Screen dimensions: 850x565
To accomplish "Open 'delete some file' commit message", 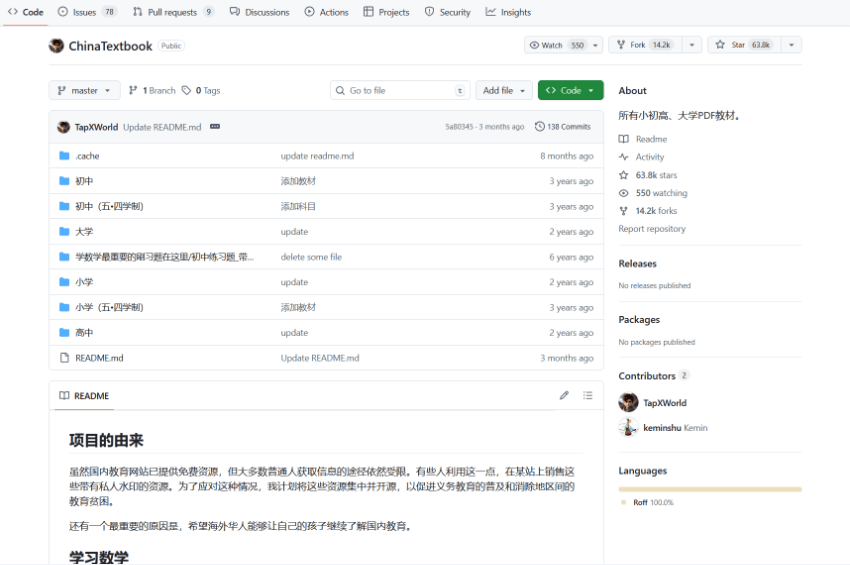I will tap(311, 257).
